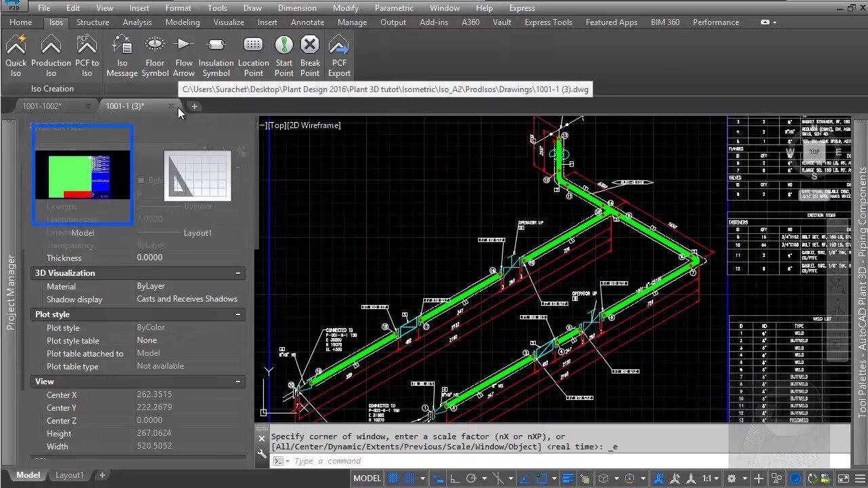Image resolution: width=868 pixels, height=488 pixels.
Task: Run PCF Export
Action: pyautogui.click(x=339, y=56)
